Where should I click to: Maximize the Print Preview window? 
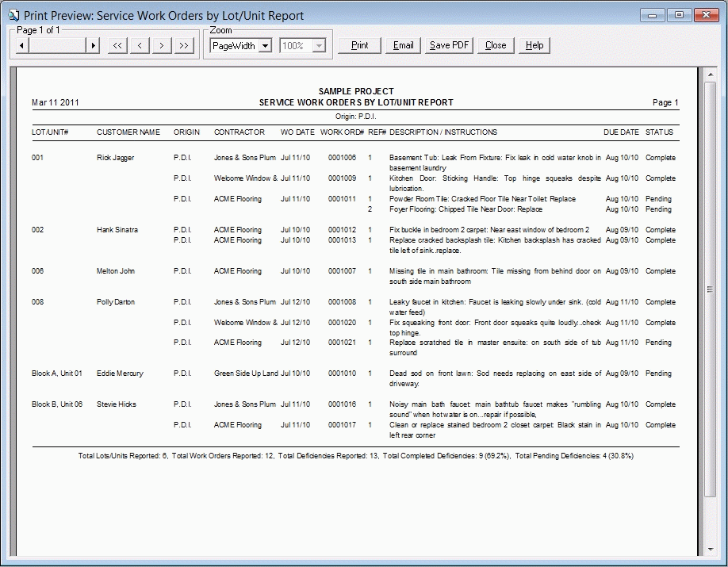click(x=679, y=15)
